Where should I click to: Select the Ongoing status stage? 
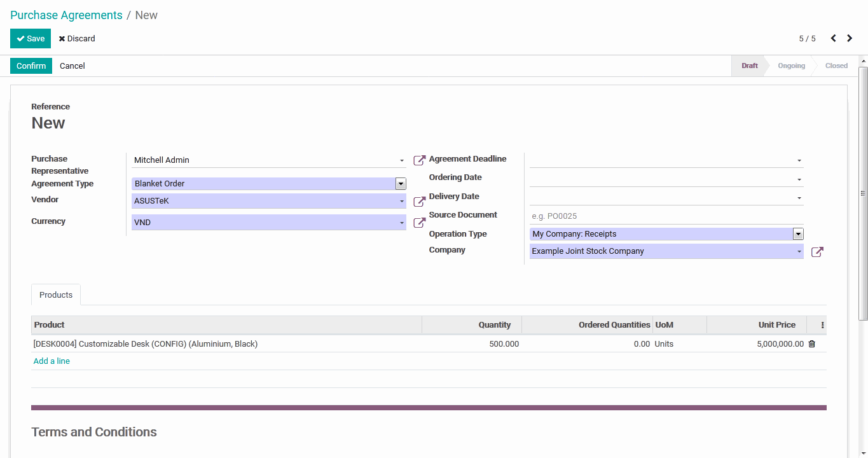coord(791,66)
